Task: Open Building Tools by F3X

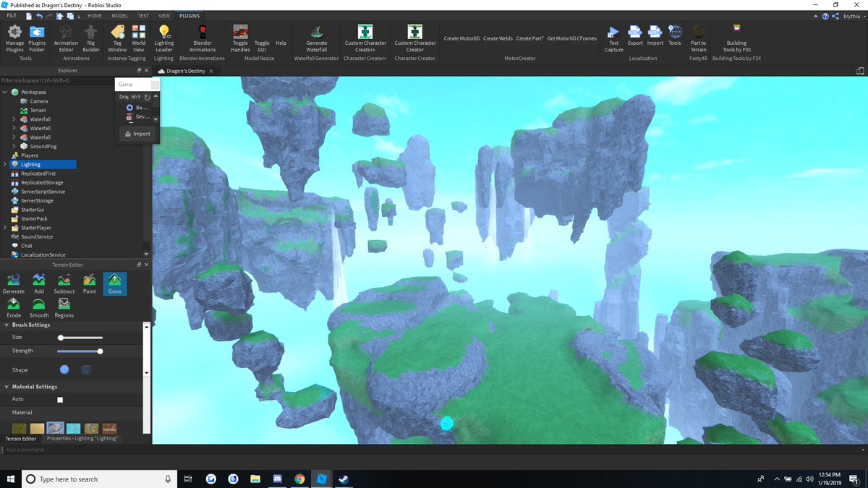Action: (x=736, y=38)
